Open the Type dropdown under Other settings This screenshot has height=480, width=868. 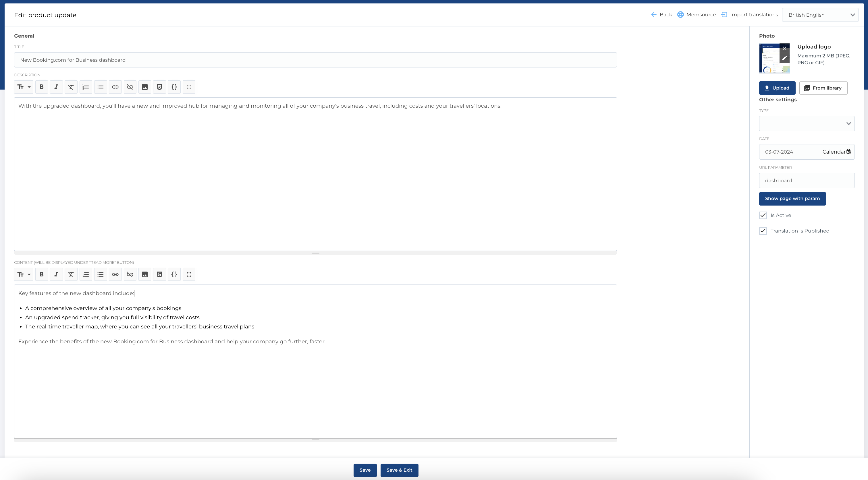pos(806,123)
